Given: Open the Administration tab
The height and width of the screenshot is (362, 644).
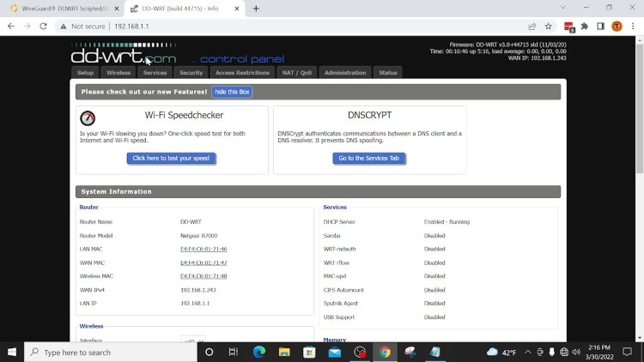Looking at the screenshot, I should coord(345,73).
